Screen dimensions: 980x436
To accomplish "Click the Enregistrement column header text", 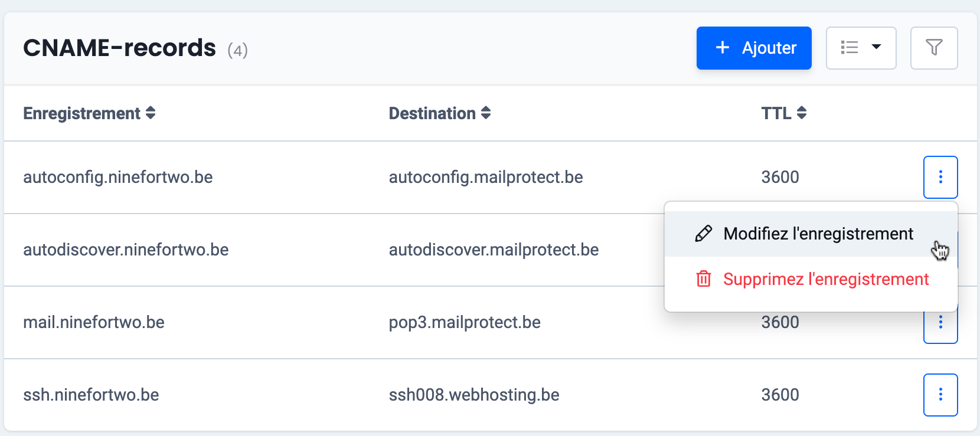I will (81, 113).
